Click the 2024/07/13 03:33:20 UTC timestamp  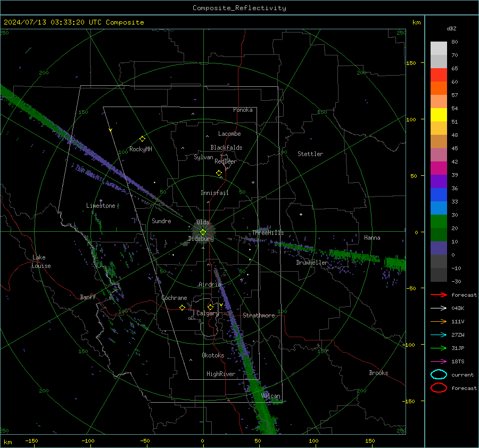pyautogui.click(x=73, y=22)
